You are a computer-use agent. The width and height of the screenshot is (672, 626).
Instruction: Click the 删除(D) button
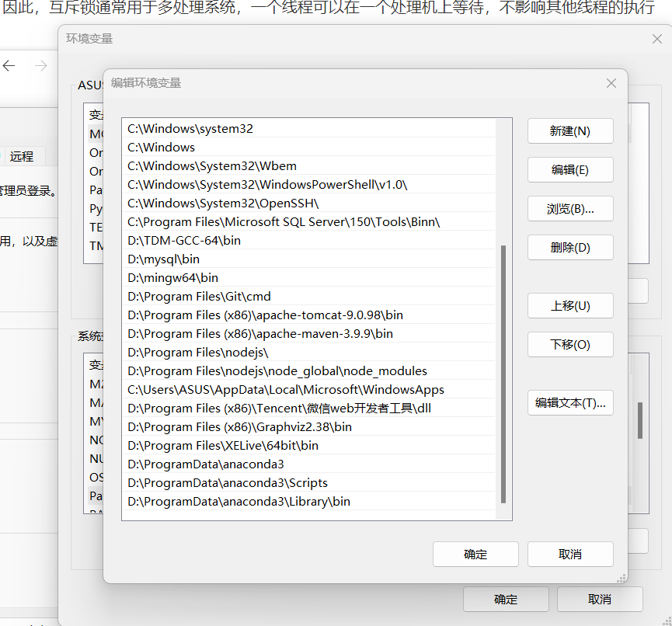pyautogui.click(x=570, y=248)
